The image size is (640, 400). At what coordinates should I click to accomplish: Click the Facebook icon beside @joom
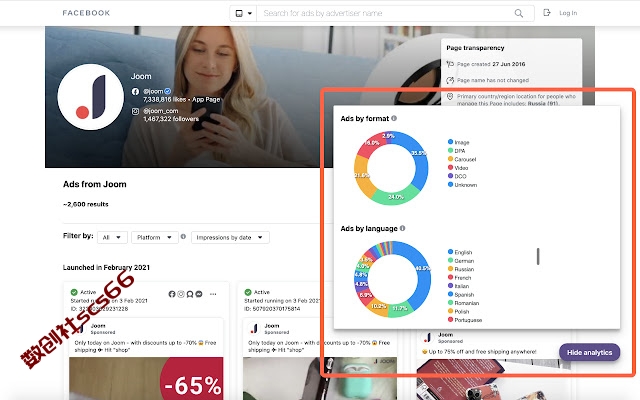(135, 91)
